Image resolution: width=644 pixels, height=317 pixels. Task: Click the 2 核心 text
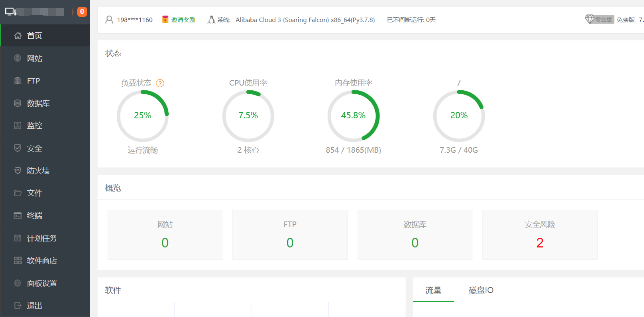click(x=248, y=150)
